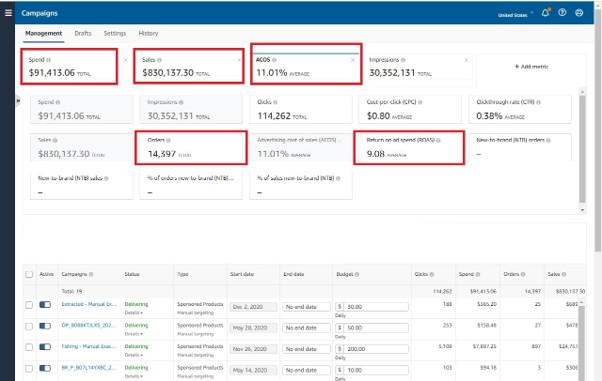Open the help question mark icon

(x=562, y=13)
